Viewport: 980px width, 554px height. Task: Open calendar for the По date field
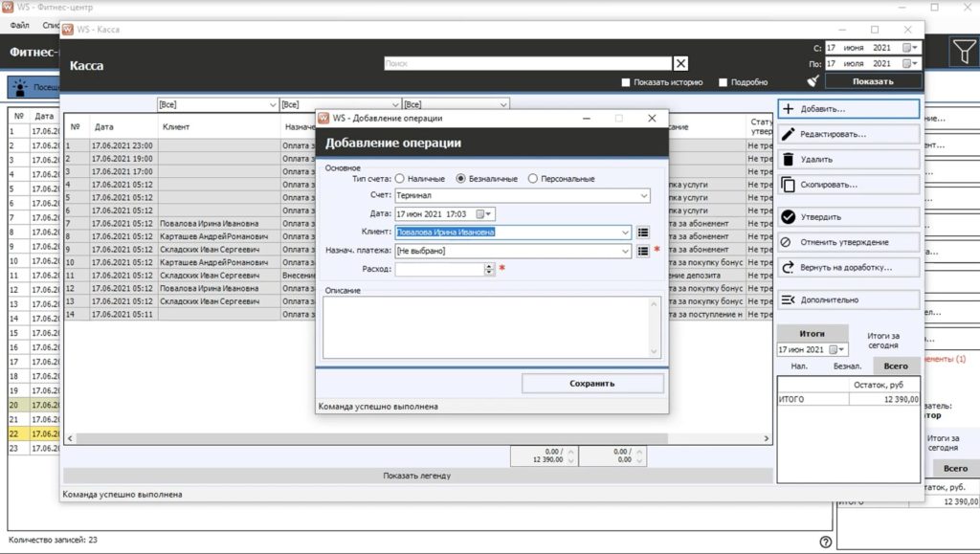910,63
